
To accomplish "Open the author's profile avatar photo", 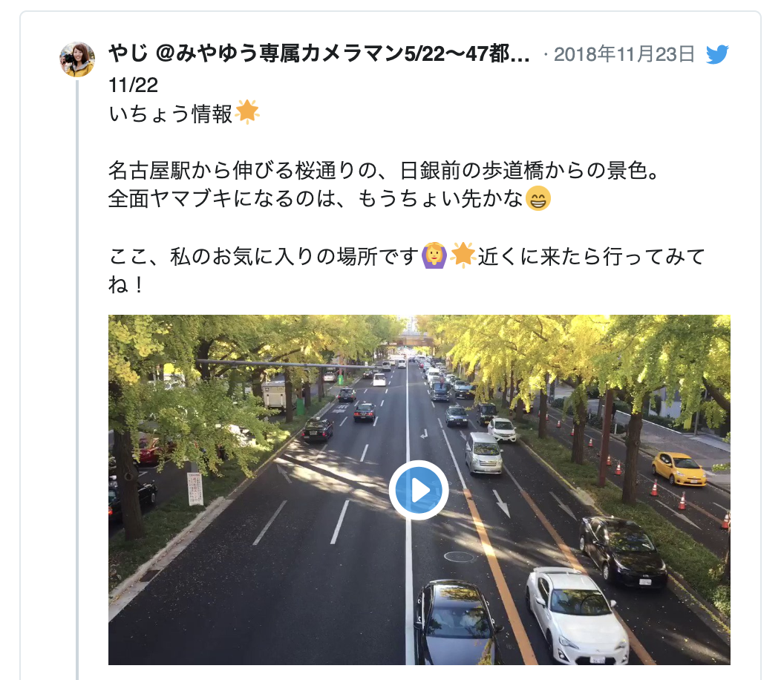I will tap(77, 59).
